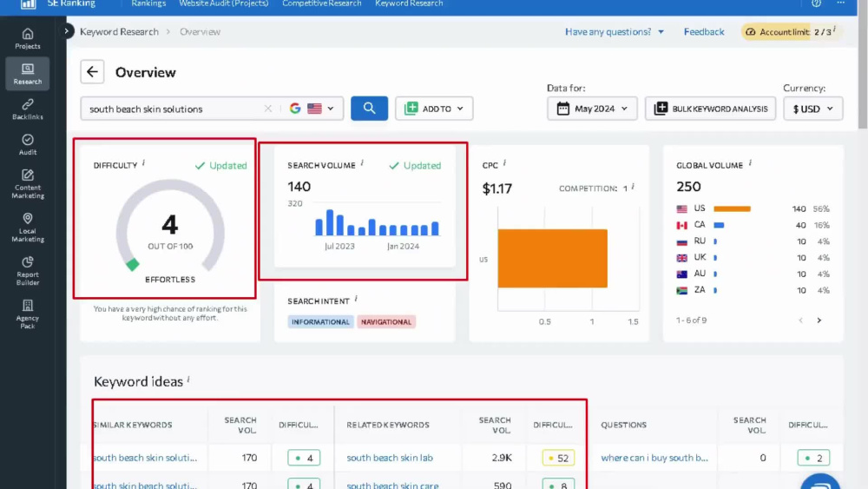
Task: Click Competition info icon
Action: tap(633, 187)
